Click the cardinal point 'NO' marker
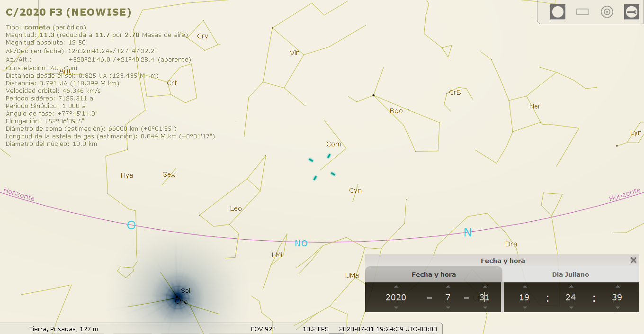Image resolution: width=644 pixels, height=334 pixels. pyautogui.click(x=301, y=243)
